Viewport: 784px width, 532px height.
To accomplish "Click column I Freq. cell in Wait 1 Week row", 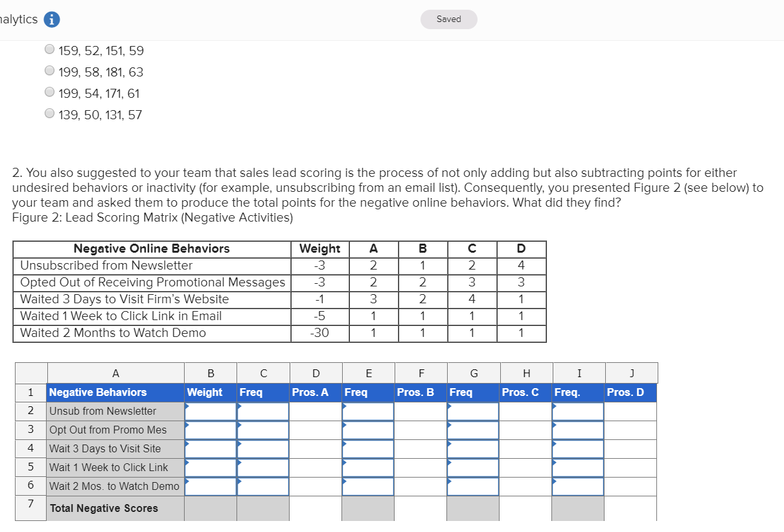I will click(578, 468).
